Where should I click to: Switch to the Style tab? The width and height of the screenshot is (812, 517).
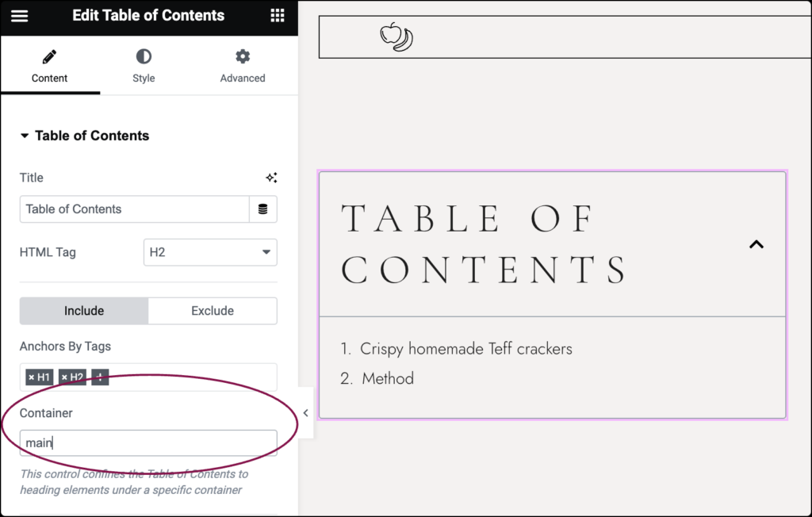point(144,66)
